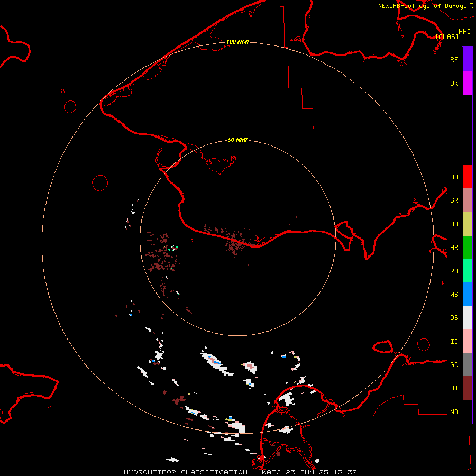
Task: Click the DS legend label
Action: [x=454, y=318]
